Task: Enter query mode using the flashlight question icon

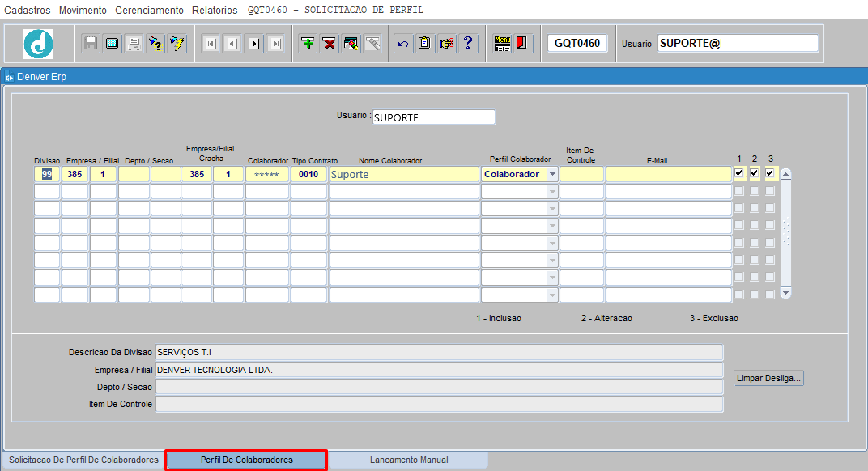Action: [x=155, y=43]
